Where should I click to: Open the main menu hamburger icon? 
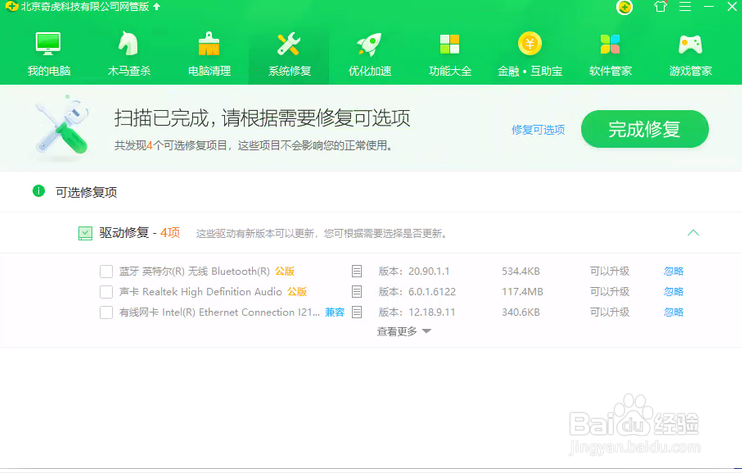[x=685, y=7]
